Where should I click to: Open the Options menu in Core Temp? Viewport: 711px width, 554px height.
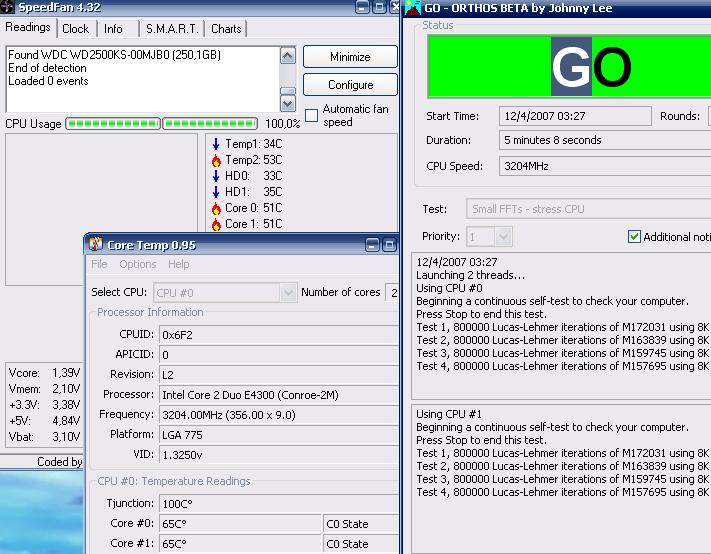point(138,264)
